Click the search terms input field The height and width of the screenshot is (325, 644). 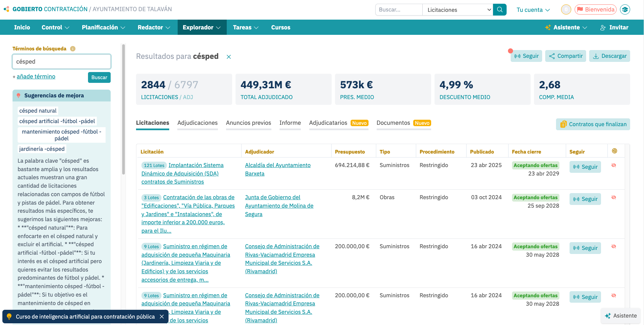[62, 62]
